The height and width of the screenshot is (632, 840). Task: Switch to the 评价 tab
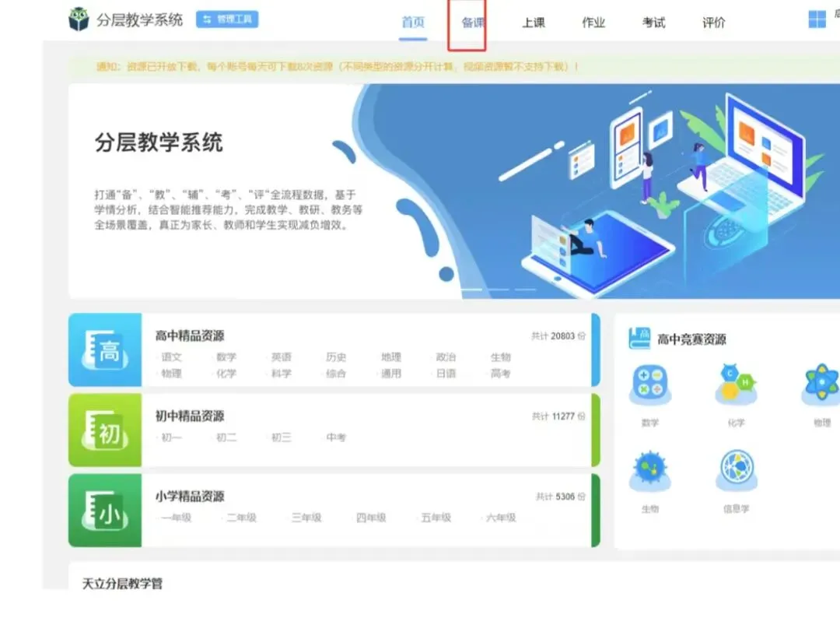pos(714,23)
